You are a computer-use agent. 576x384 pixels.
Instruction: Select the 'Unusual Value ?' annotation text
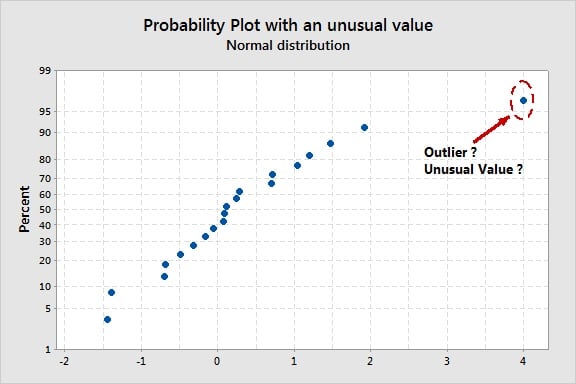tap(473, 169)
